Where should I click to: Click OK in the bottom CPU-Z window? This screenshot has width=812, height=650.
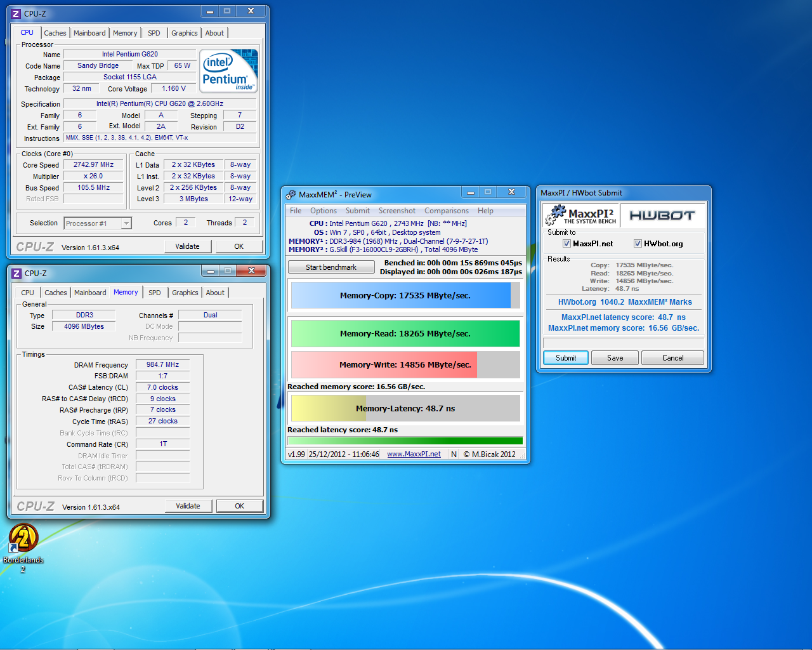(240, 506)
